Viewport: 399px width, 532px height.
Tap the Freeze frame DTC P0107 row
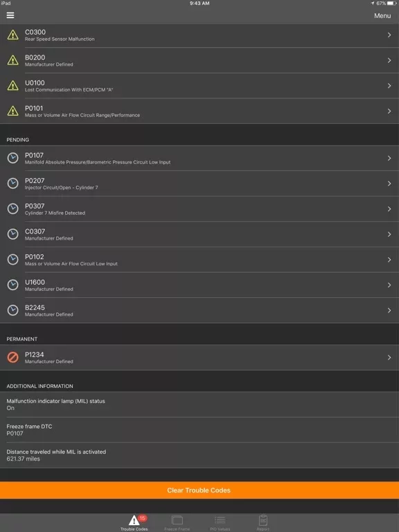[199, 430]
